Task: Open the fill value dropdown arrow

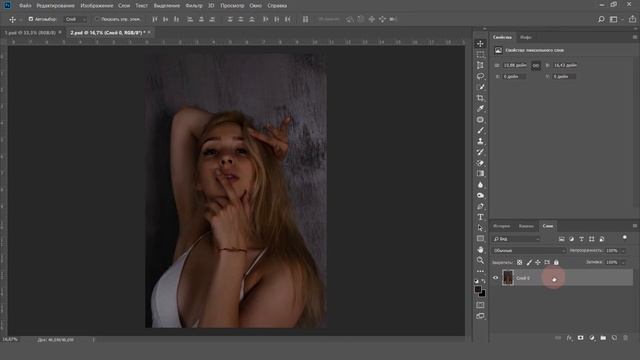Action: click(x=623, y=262)
